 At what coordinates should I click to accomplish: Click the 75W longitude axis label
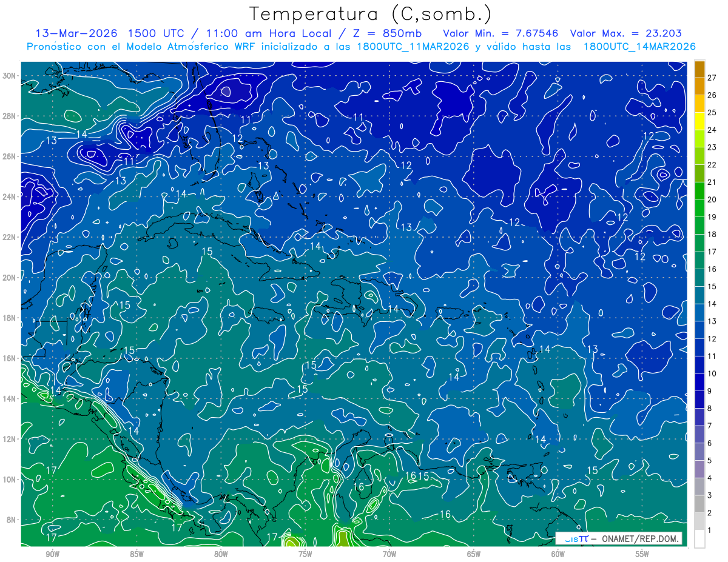(305, 554)
